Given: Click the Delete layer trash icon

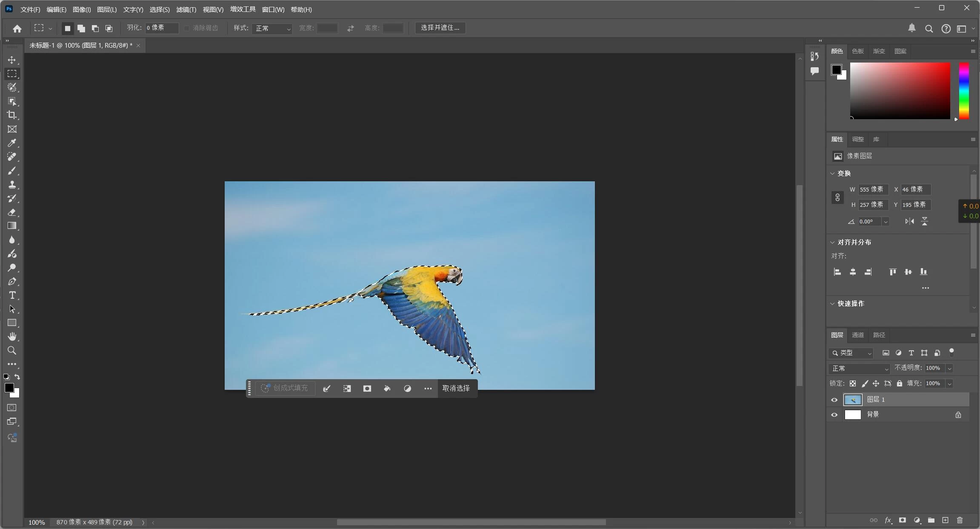Looking at the screenshot, I should click(x=959, y=520).
